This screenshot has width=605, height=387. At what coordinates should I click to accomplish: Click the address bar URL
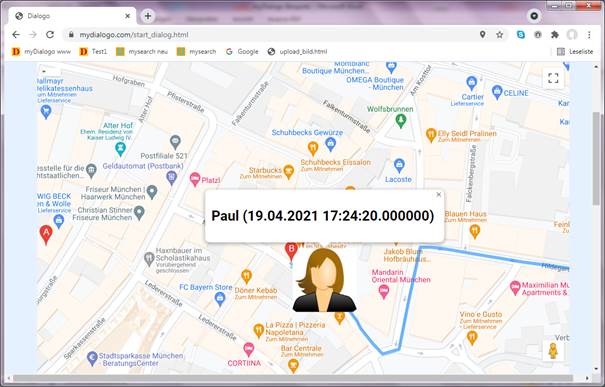click(134, 35)
